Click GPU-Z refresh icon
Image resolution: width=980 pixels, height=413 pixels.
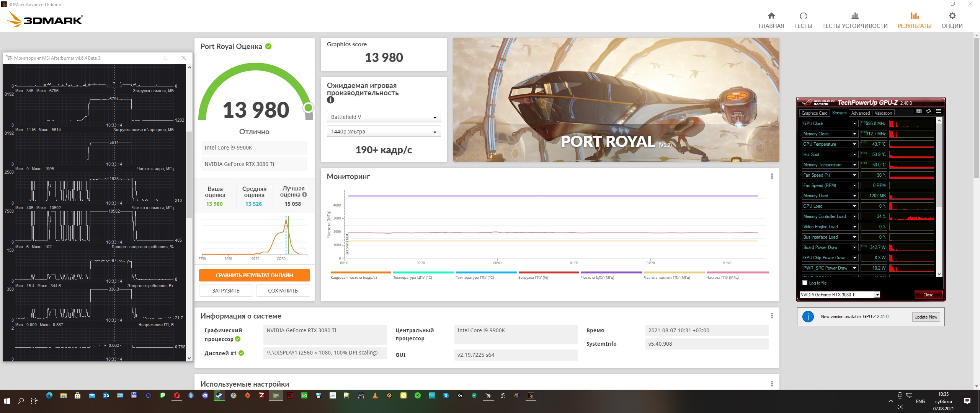click(928, 111)
